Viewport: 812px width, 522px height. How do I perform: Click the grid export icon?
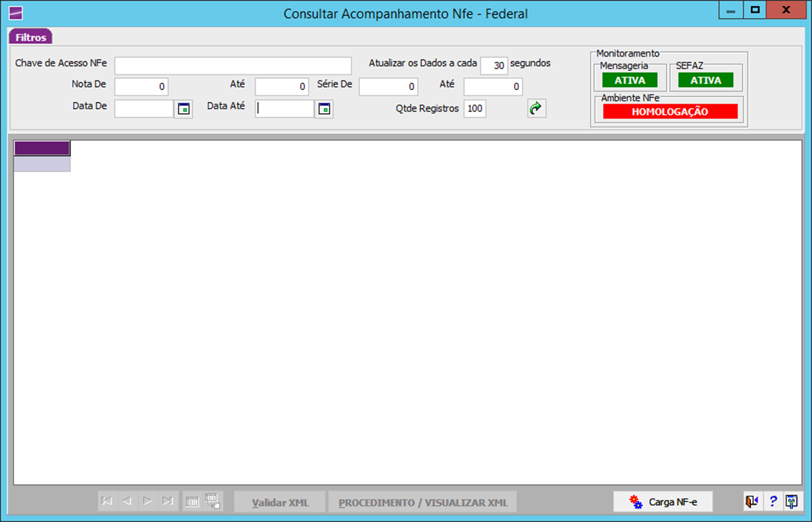pyautogui.click(x=213, y=501)
